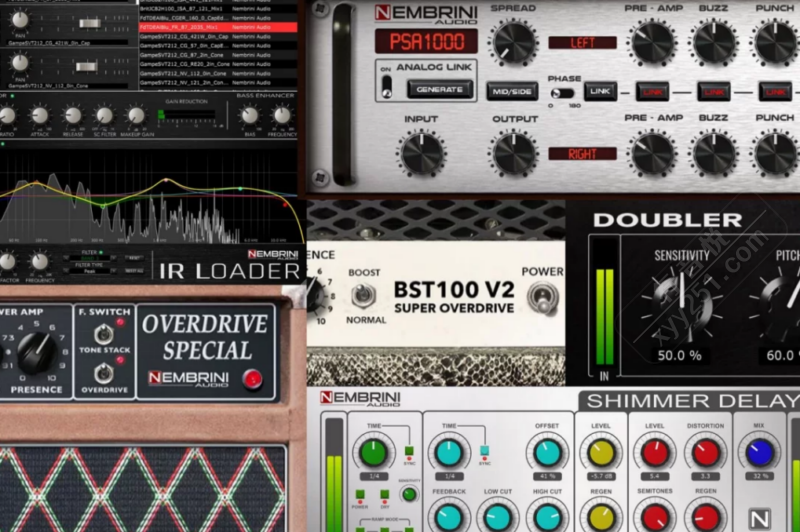Click the Left channel Pre-Amp knob
Viewport: 800px width, 532px height.
(653, 42)
